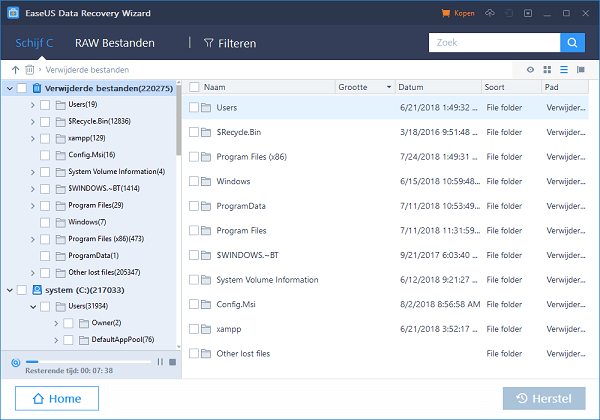Image resolution: width=600 pixels, height=420 pixels.
Task: Select the Program Files(29) tree item
Action: tap(96, 205)
